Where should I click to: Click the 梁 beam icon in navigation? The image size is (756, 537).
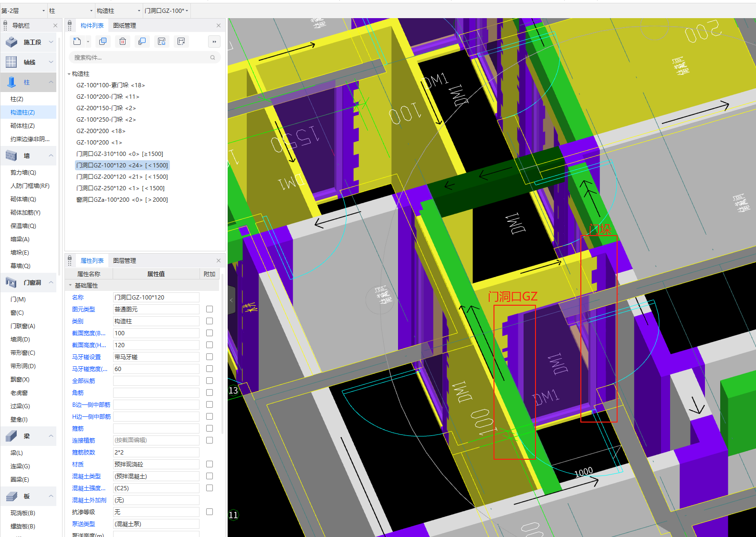[x=11, y=436]
